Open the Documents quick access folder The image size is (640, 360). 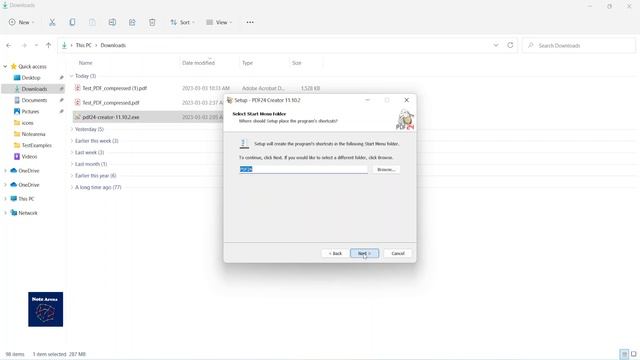[34, 100]
